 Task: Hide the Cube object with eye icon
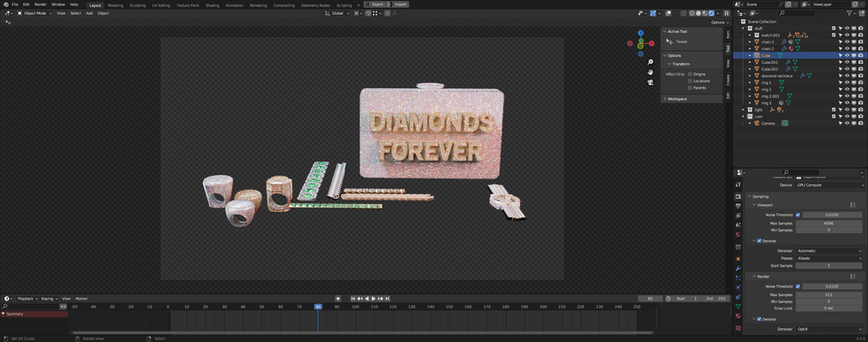pos(846,55)
